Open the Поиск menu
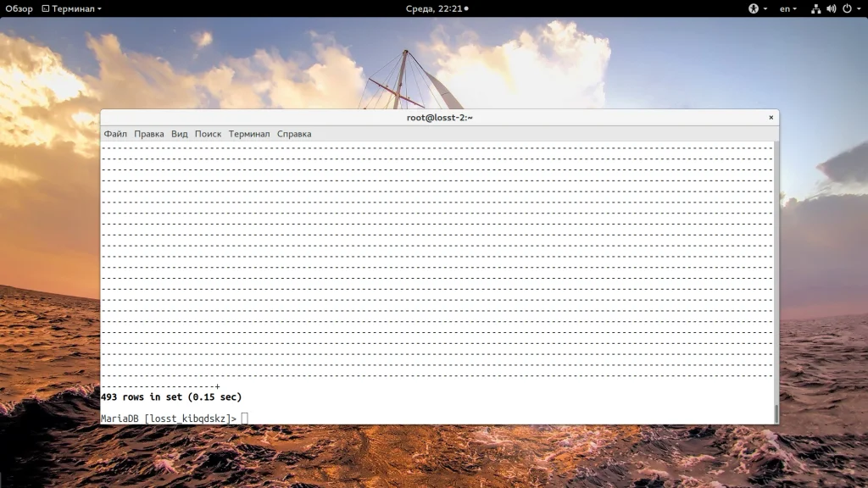 click(x=208, y=134)
